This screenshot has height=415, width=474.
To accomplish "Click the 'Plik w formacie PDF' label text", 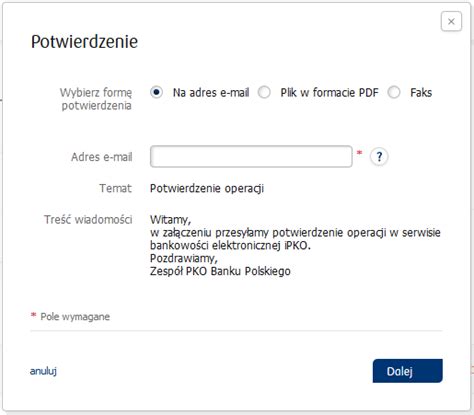I will [329, 92].
